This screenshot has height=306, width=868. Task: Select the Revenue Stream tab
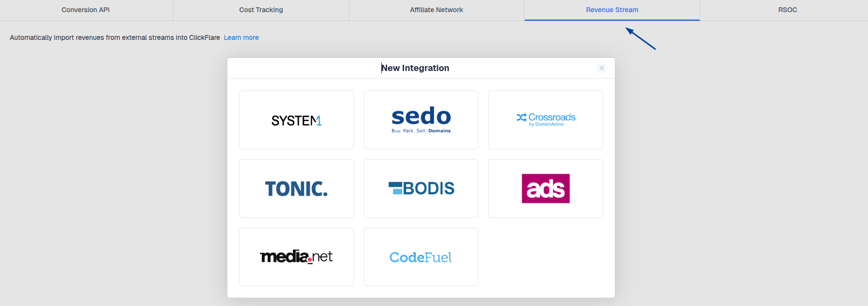[x=612, y=10]
